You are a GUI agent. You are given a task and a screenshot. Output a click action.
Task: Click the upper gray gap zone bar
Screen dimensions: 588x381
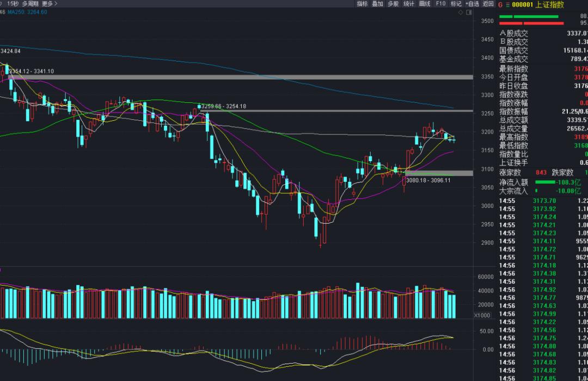pos(241,77)
